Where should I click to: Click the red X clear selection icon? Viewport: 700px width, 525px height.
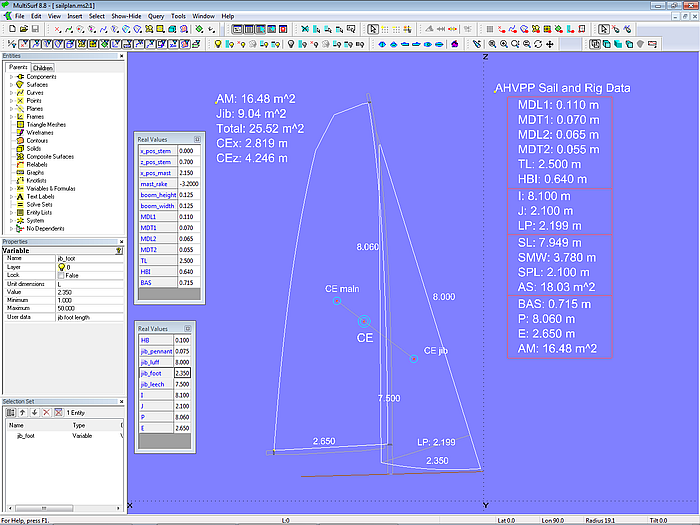[44, 412]
